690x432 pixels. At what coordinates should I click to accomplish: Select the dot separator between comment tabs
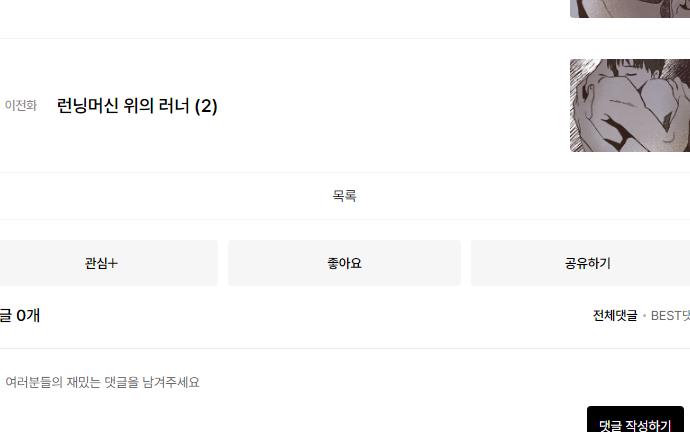tap(644, 316)
